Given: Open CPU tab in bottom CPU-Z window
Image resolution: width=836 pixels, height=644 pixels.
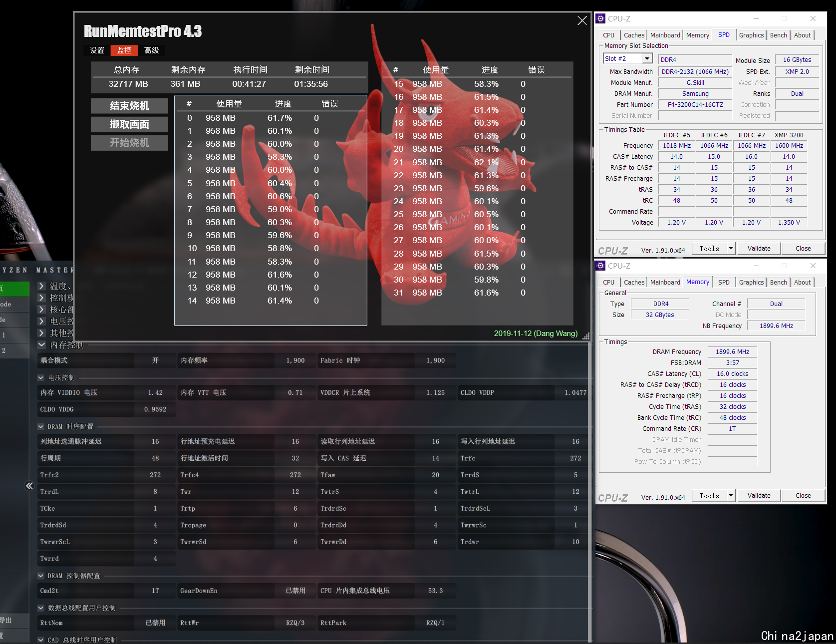Looking at the screenshot, I should tap(608, 282).
